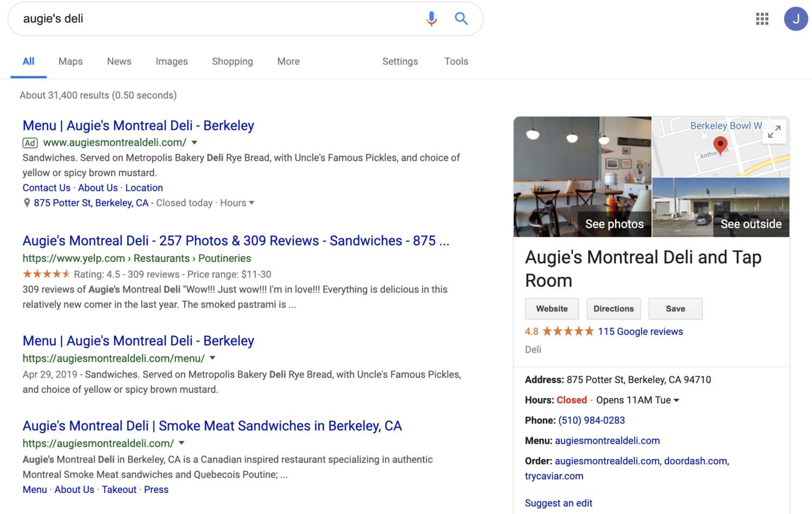Call the deli via the phone number link
Viewport: 812px width, 514px height.
pos(590,420)
